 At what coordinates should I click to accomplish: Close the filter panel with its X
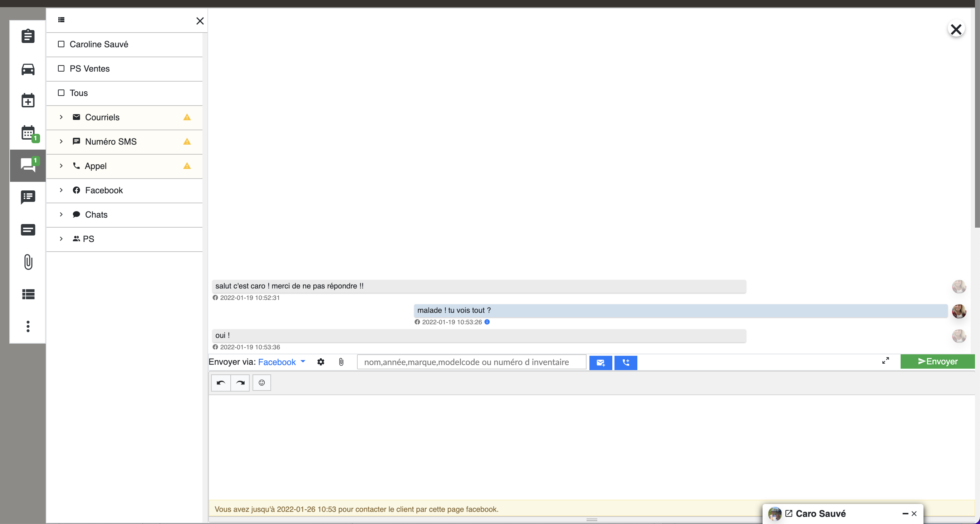coord(200,21)
